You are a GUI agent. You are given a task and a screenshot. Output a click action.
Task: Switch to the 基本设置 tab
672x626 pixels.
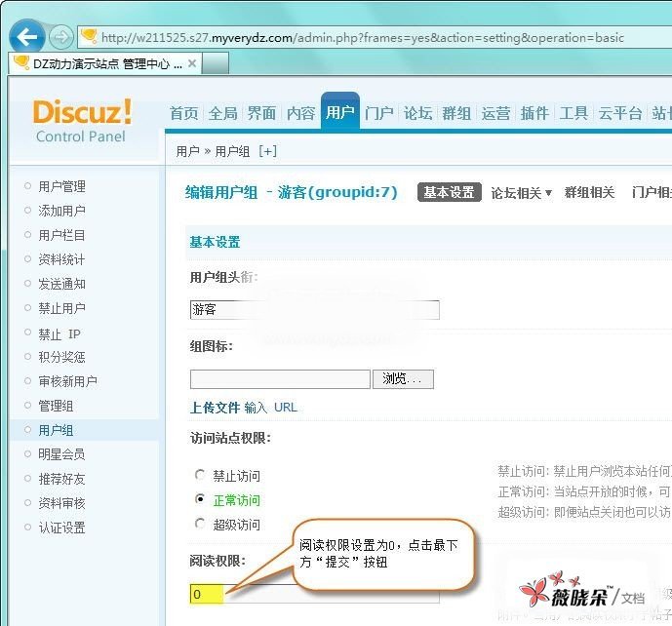point(450,193)
